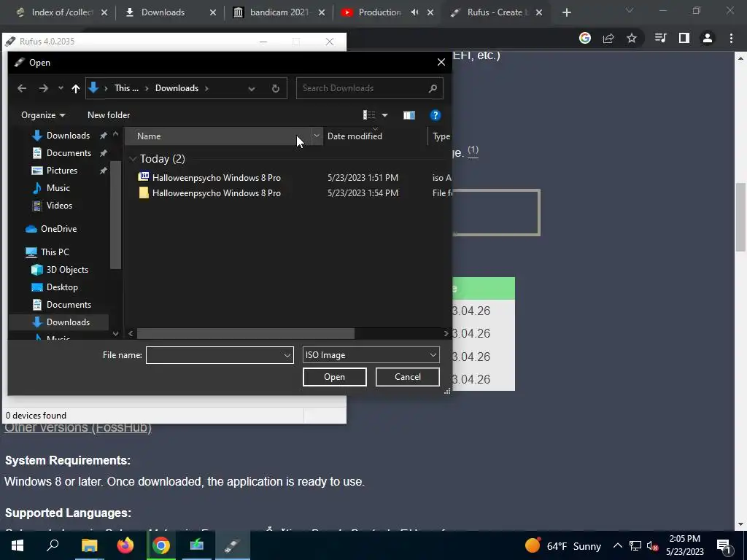Refresh the Downloads folder listing

(275, 88)
